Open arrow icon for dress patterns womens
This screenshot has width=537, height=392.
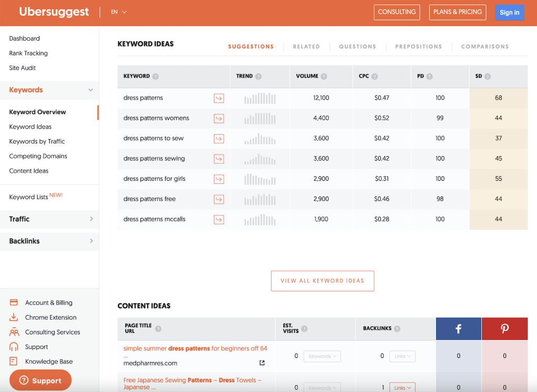tap(219, 118)
